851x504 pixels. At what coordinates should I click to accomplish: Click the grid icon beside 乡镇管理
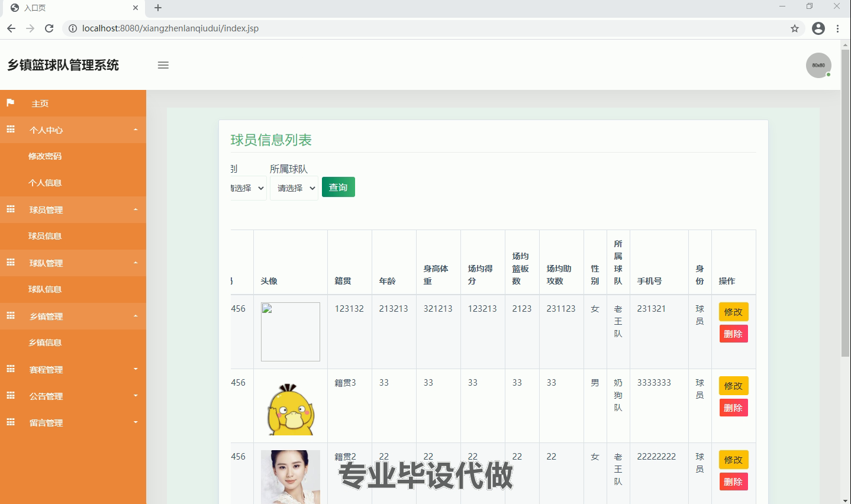(x=11, y=316)
